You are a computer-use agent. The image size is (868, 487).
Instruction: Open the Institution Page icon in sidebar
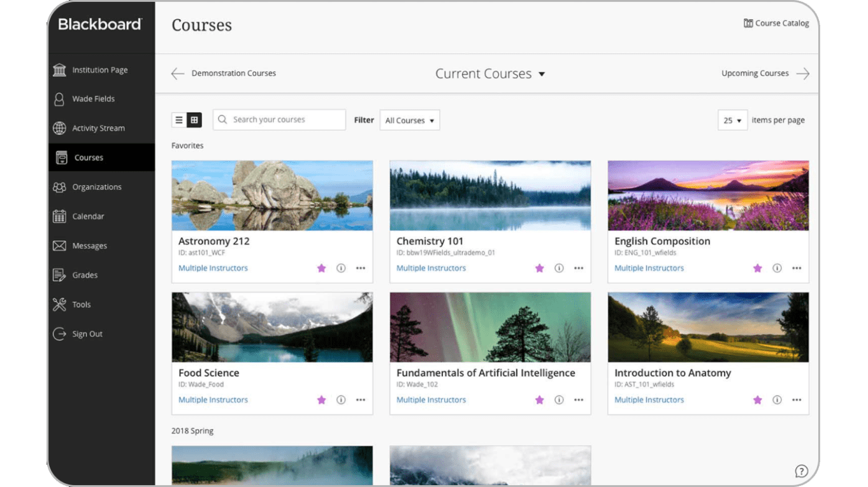coord(59,70)
